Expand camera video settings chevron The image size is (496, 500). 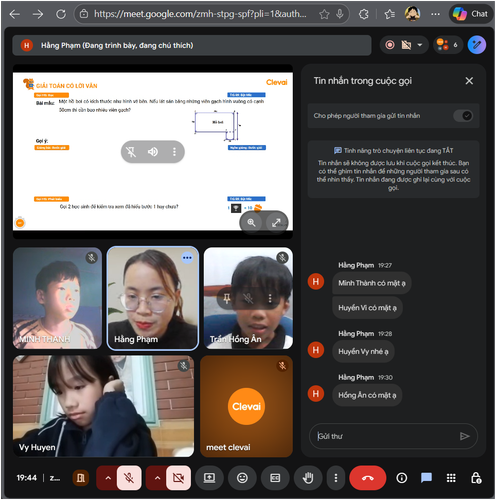tap(157, 478)
